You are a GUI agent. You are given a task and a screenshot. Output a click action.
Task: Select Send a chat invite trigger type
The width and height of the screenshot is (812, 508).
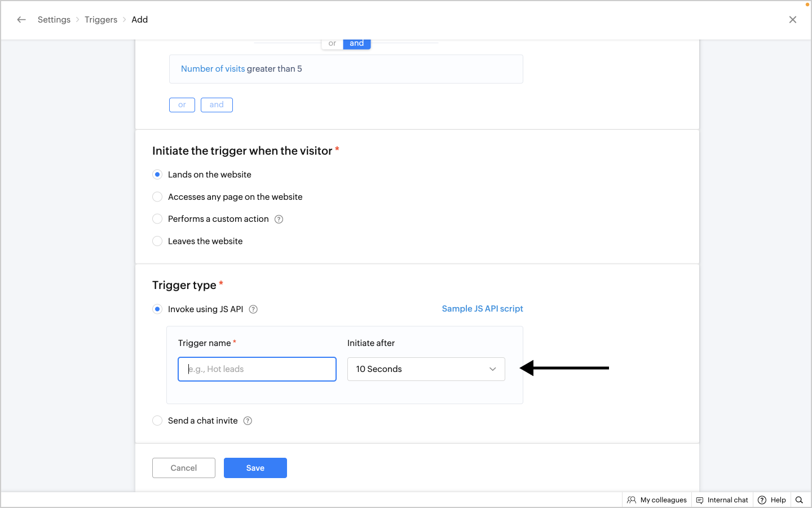click(157, 421)
